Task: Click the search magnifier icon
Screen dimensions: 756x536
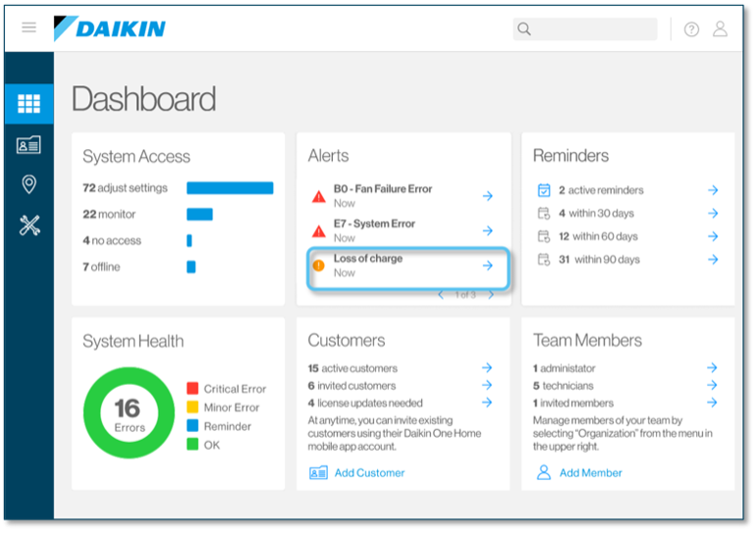Action: tap(524, 29)
